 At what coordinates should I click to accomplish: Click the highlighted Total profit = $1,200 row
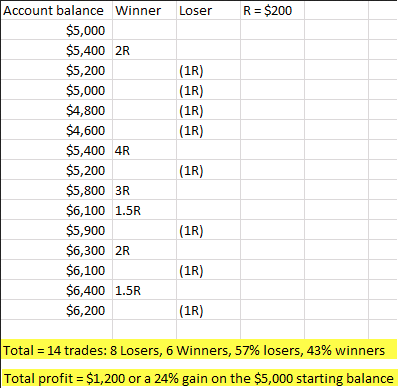pos(199,378)
